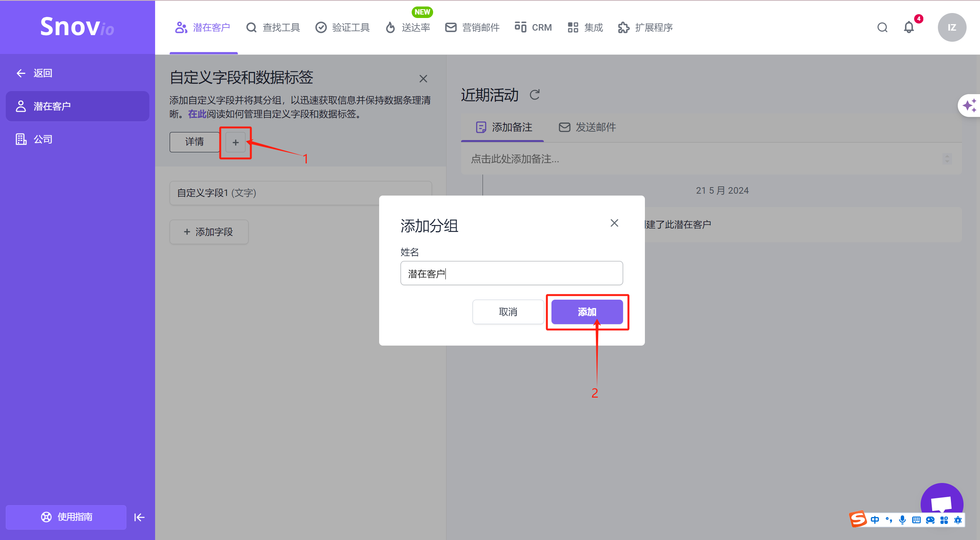Click the 建了此潜在客户 activity entry
The height and width of the screenshot is (540, 980).
pos(678,225)
